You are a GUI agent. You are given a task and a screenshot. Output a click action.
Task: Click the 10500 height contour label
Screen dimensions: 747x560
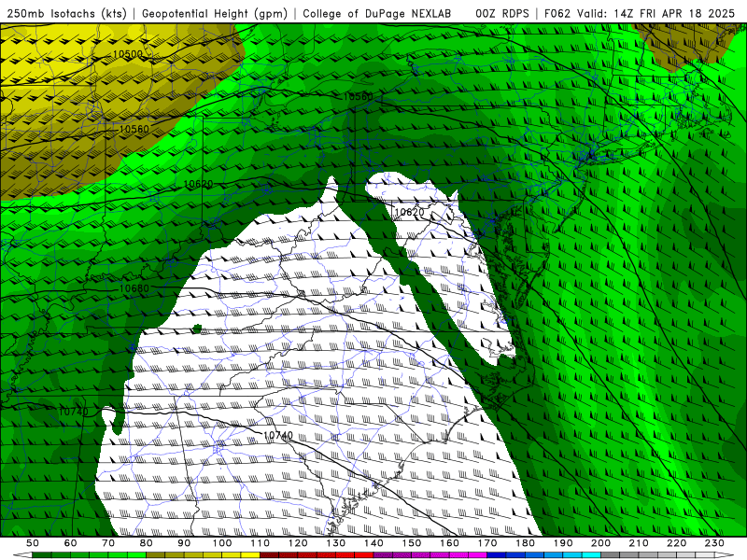click(127, 54)
